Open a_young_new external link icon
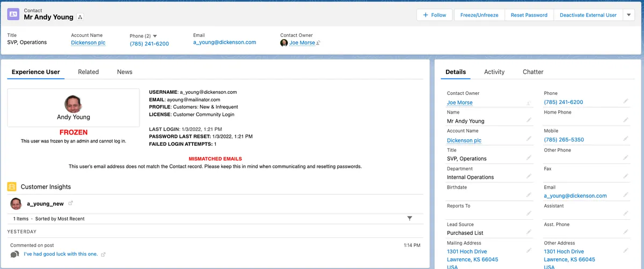Image resolution: width=644 pixels, height=269 pixels. click(70, 204)
